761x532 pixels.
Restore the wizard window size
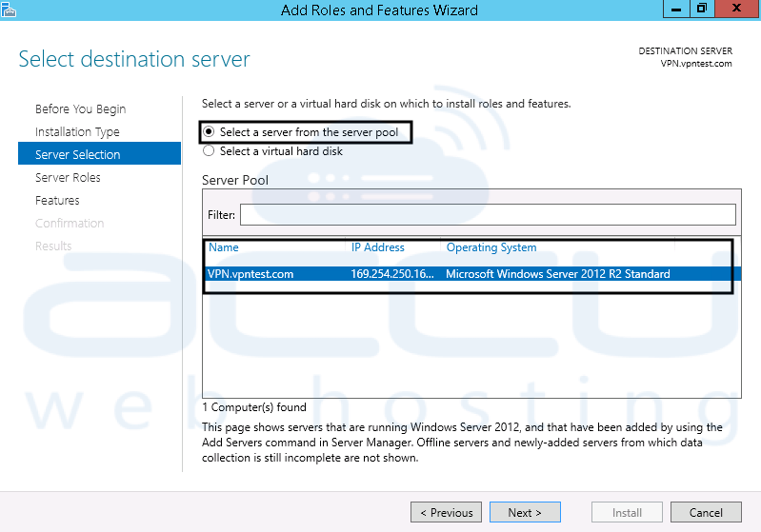point(702,9)
